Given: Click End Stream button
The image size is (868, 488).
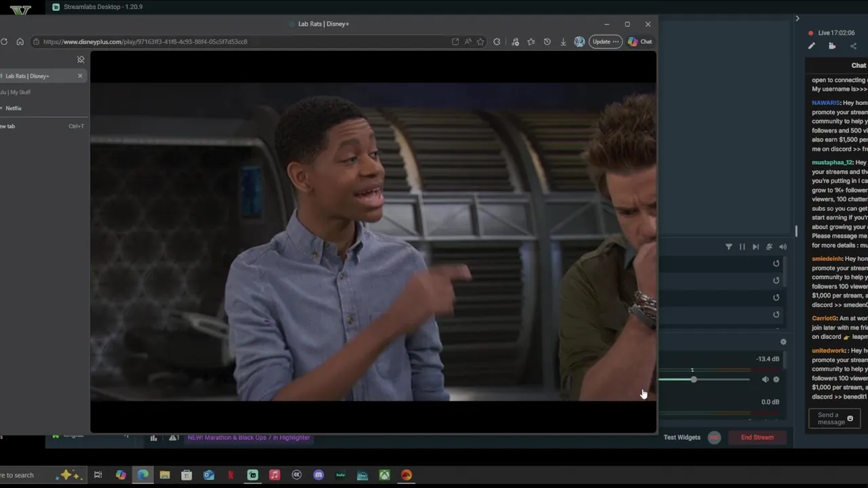Looking at the screenshot, I should pyautogui.click(x=757, y=437).
